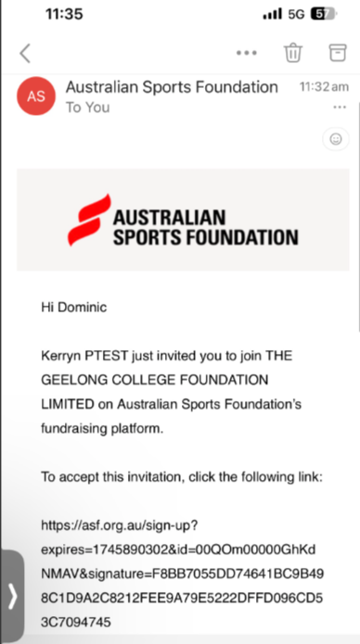Expand recipient details at "To You"

pyautogui.click(x=87, y=107)
